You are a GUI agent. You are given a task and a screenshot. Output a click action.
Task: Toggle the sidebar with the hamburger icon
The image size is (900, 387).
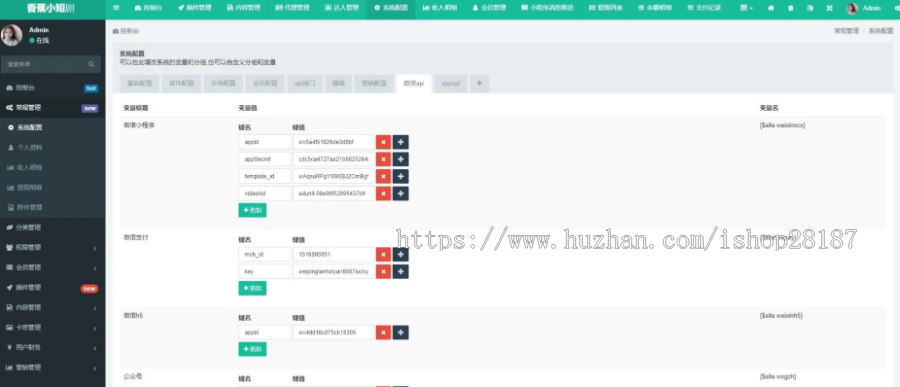tap(117, 9)
